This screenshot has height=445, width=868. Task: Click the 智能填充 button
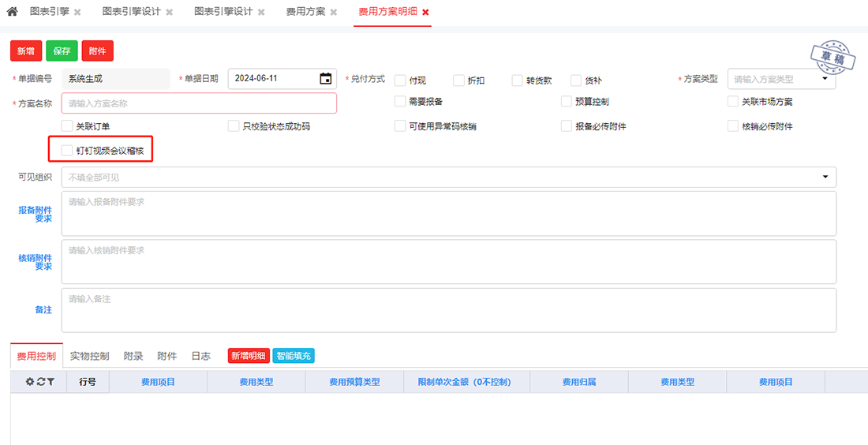[294, 357]
